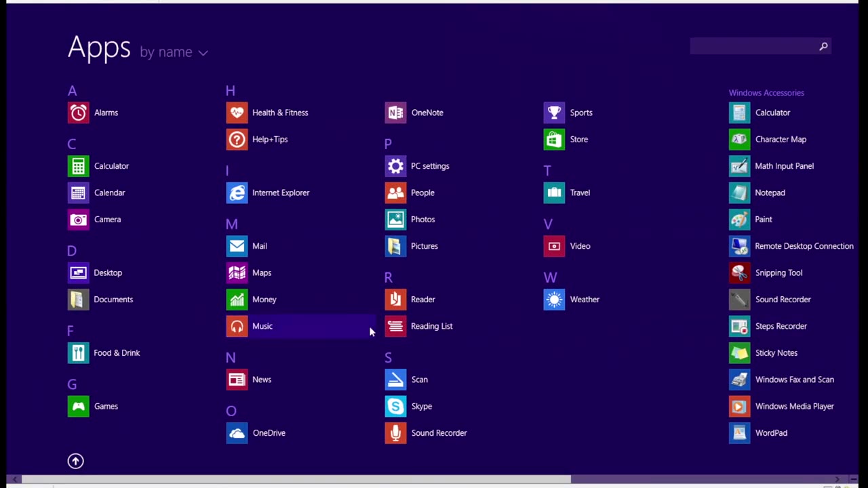Viewport: 868px width, 488px height.
Task: Launch Notepad
Action: [x=740, y=192]
